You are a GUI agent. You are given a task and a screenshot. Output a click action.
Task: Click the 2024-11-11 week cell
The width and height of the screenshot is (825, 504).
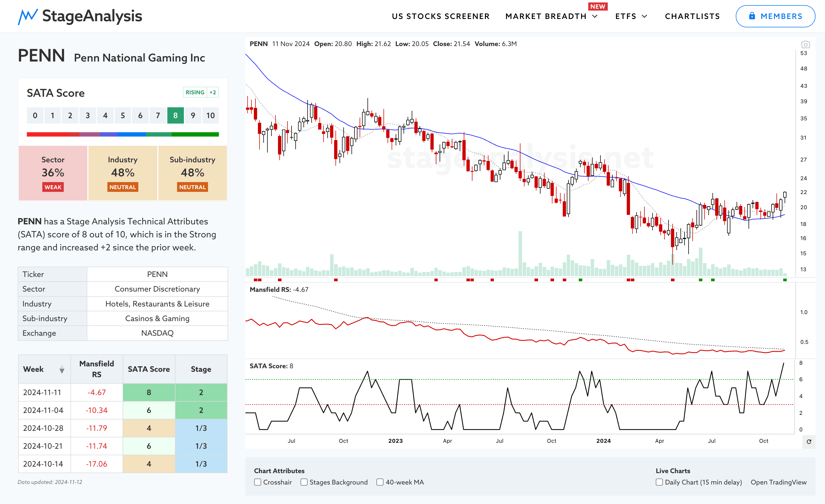44,392
